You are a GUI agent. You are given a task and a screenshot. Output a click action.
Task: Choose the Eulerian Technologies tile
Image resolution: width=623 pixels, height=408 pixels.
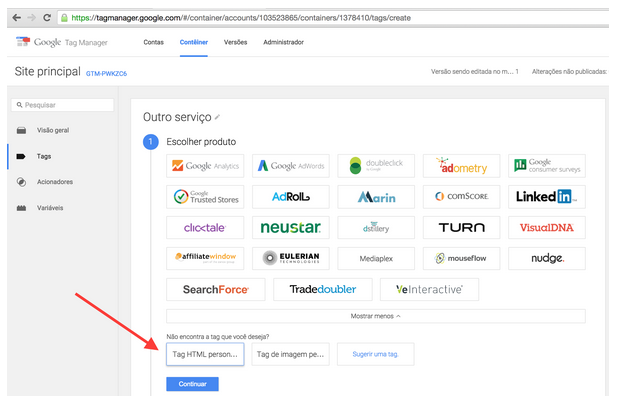(x=291, y=259)
